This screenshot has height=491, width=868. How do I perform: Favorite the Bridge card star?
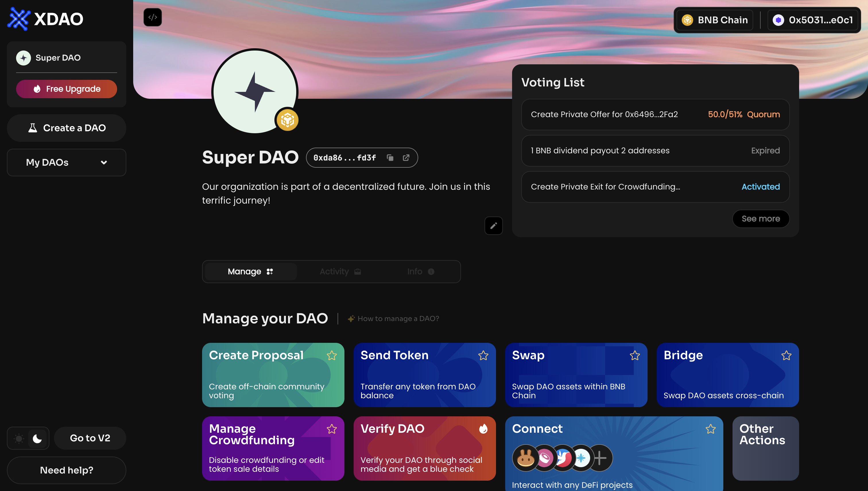pyautogui.click(x=786, y=355)
